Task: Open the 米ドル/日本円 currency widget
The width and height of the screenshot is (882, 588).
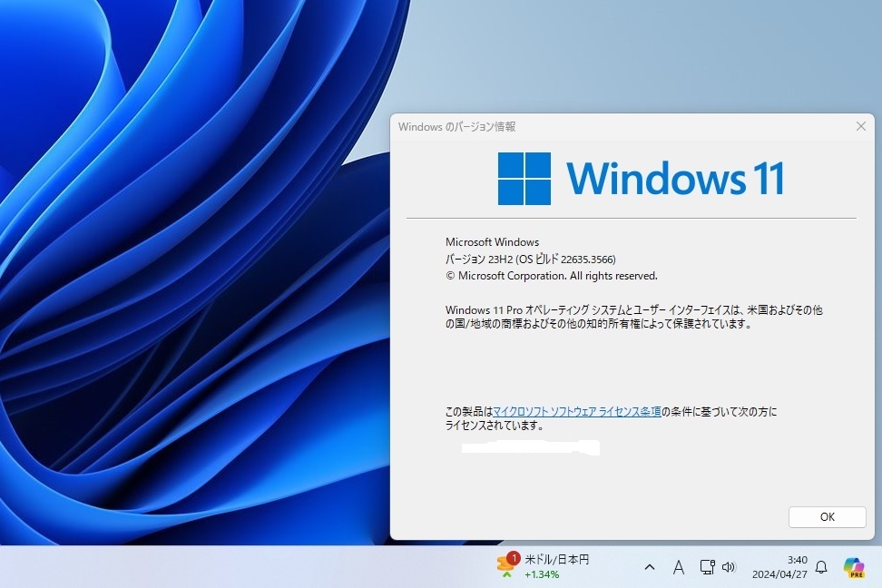Action: (x=544, y=566)
